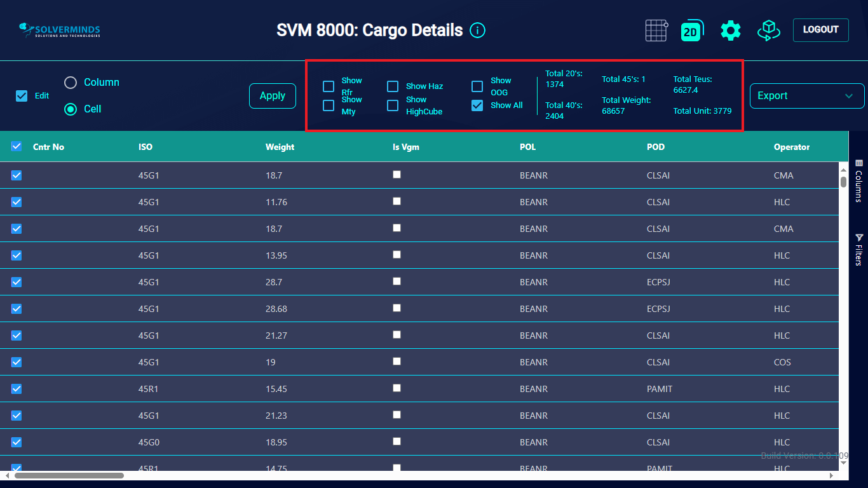Click the Operator cell COS
Viewport: 868px width, 488px height.
tap(782, 362)
